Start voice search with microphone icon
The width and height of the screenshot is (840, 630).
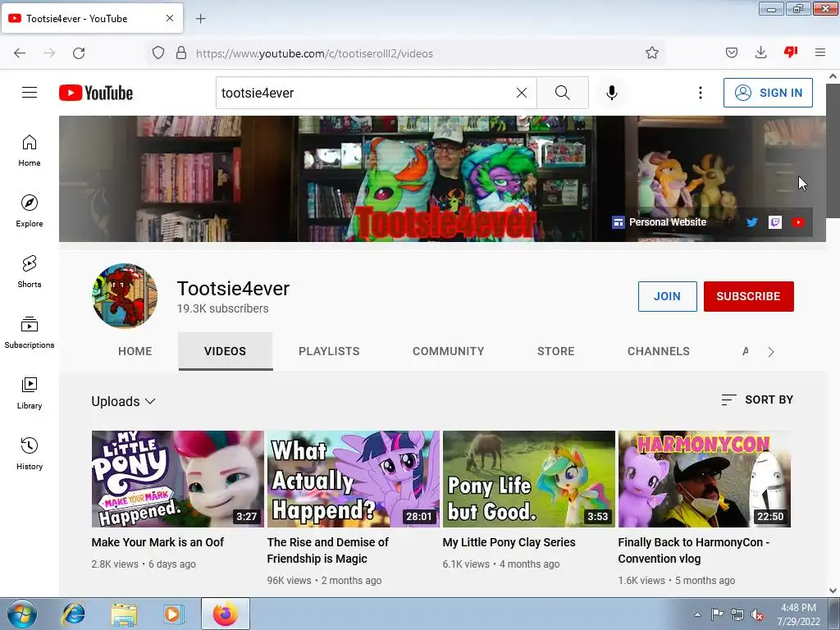pyautogui.click(x=612, y=93)
